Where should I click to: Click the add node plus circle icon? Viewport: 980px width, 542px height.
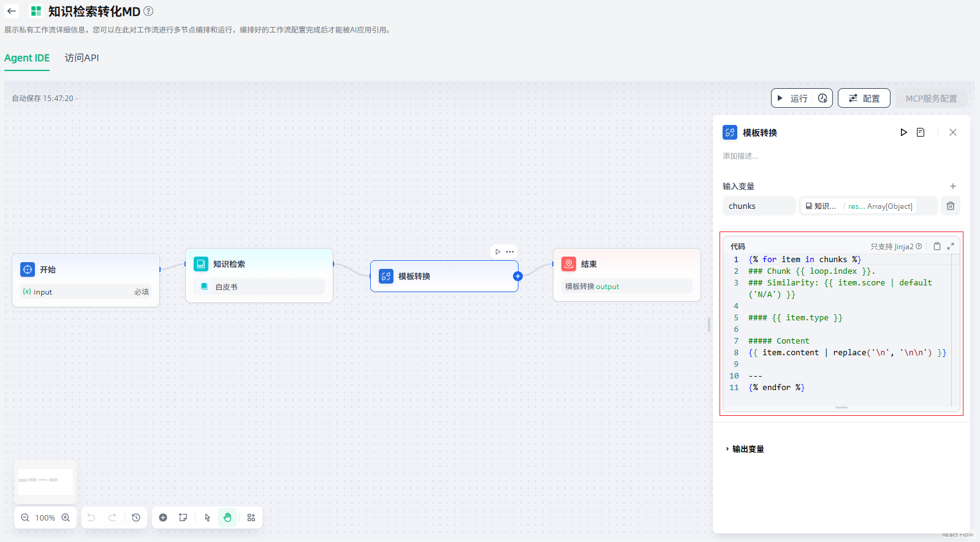pos(163,518)
